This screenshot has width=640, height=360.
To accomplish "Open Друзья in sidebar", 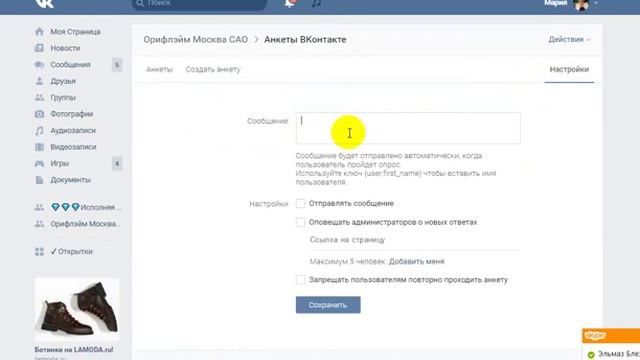I will click(63, 81).
